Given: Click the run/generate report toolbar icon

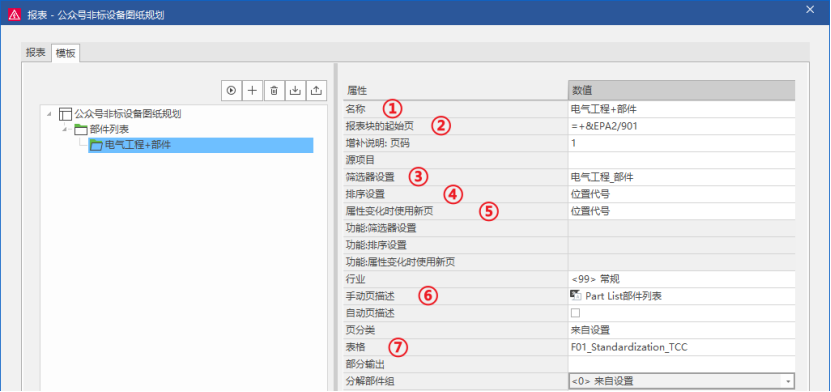Looking at the screenshot, I should click(231, 90).
